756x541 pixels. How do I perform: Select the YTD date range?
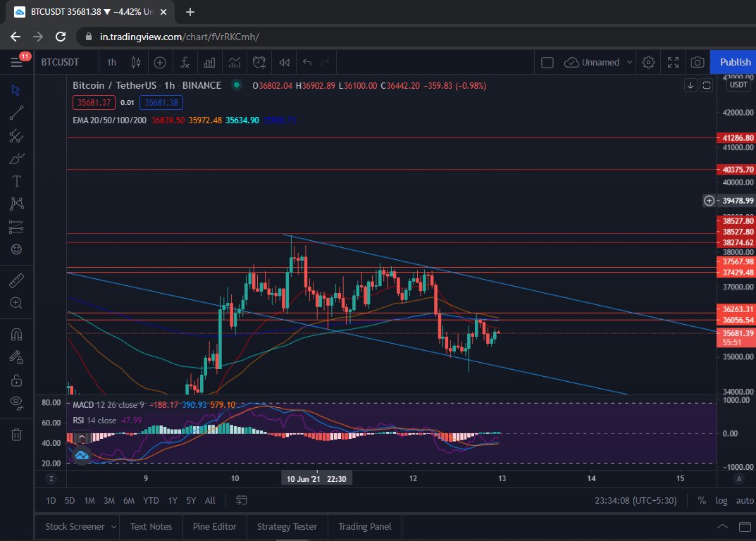click(151, 501)
